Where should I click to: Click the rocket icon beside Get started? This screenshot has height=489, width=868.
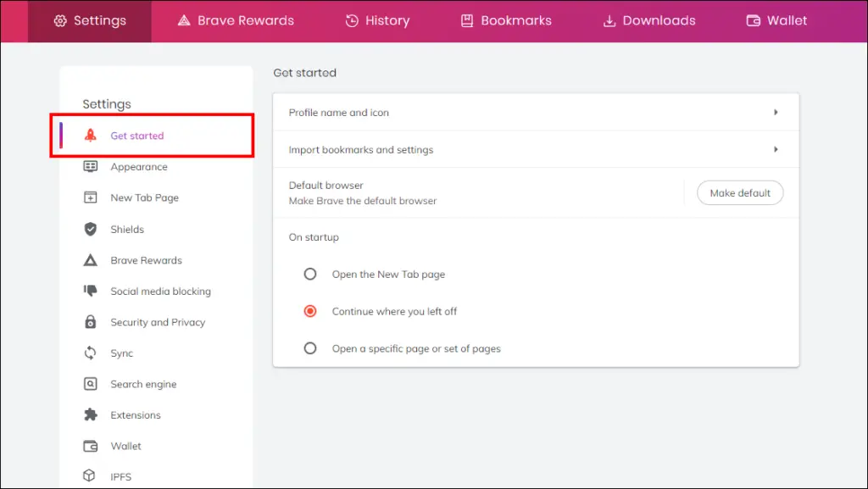(x=90, y=135)
